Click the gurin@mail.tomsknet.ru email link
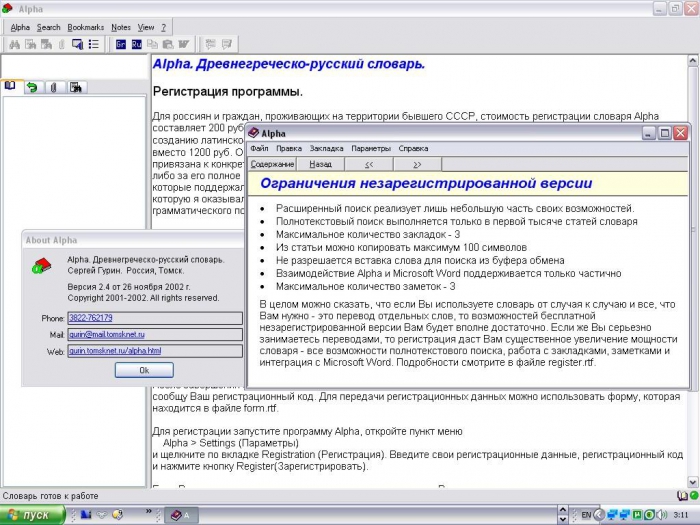This screenshot has height=525, width=700. pos(107,334)
